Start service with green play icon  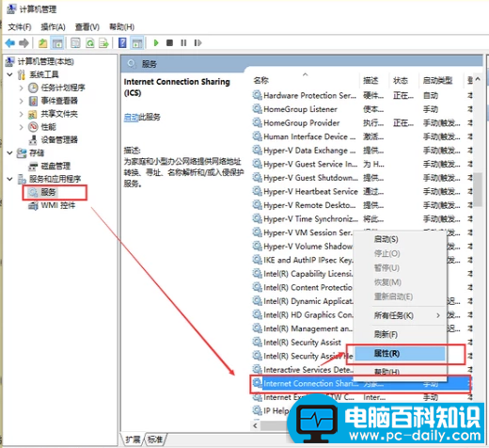156,42
